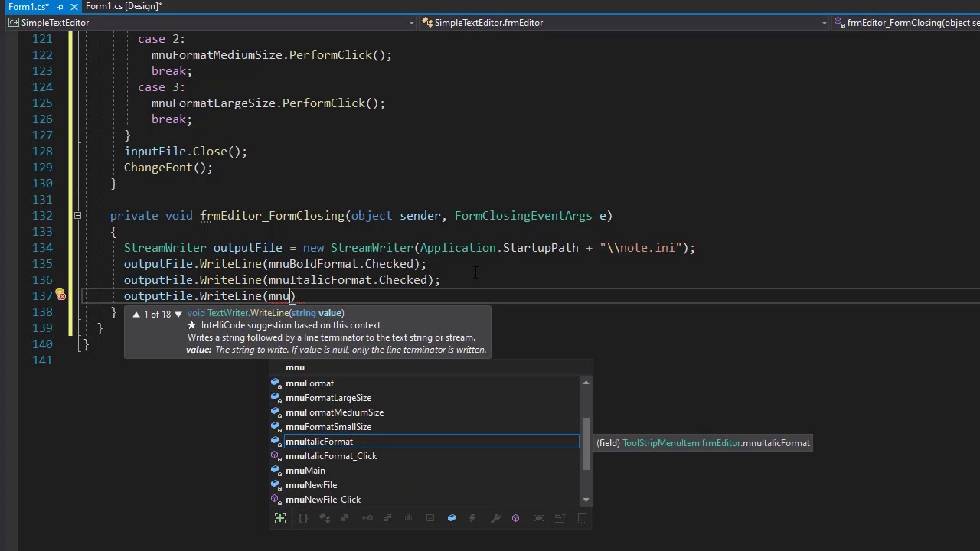Click mnuItalicFormat.Checked on line 136
Viewport: 980px width, 551px height.
pyautogui.click(x=347, y=280)
